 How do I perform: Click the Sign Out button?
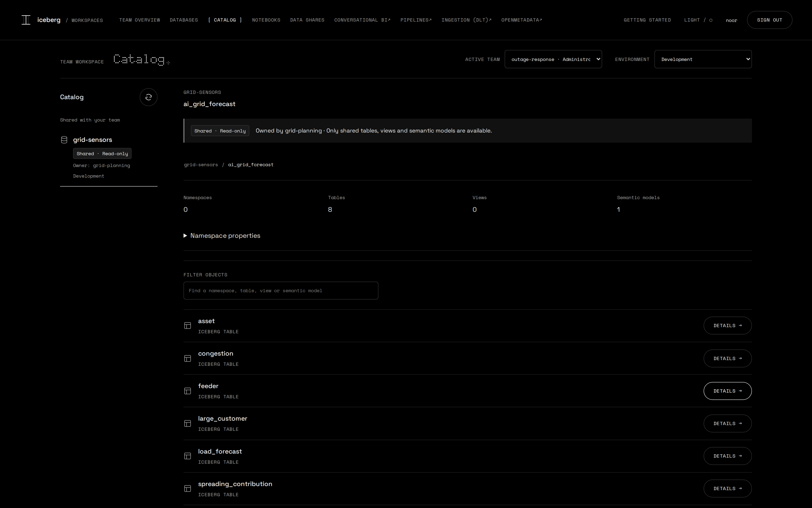769,20
